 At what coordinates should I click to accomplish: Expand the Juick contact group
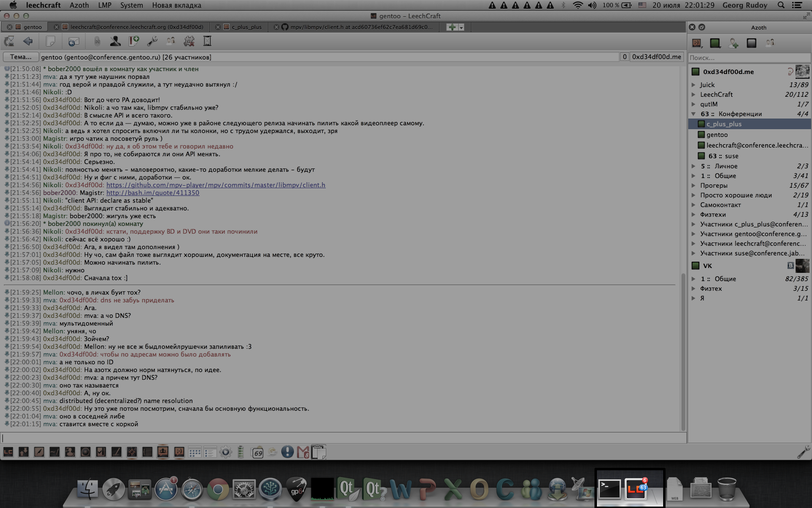pyautogui.click(x=694, y=85)
